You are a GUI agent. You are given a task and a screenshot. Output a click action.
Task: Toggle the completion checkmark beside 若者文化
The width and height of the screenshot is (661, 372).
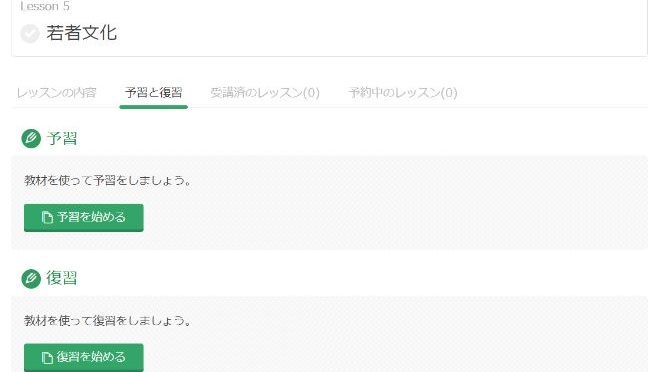[x=30, y=33]
